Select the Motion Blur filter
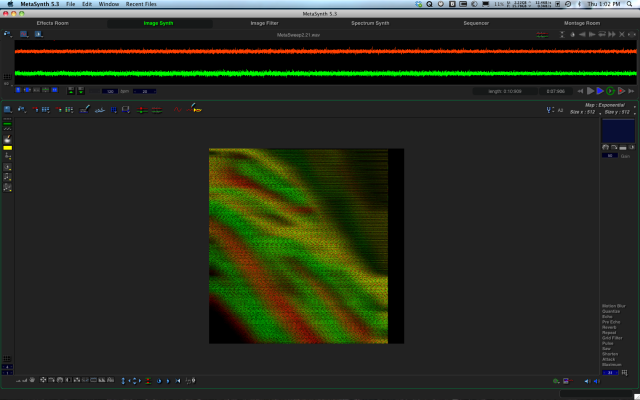This screenshot has width=640, height=400. pyautogui.click(x=614, y=305)
